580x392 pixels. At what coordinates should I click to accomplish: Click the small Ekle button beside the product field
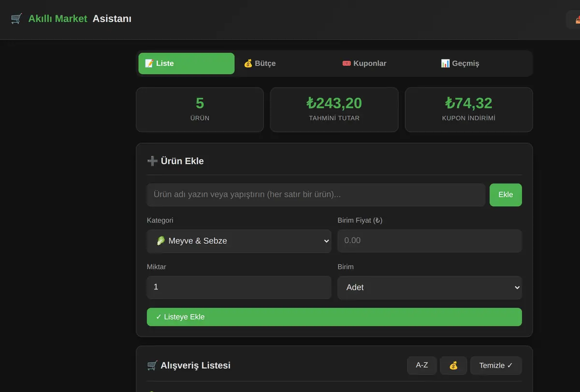tap(506, 195)
